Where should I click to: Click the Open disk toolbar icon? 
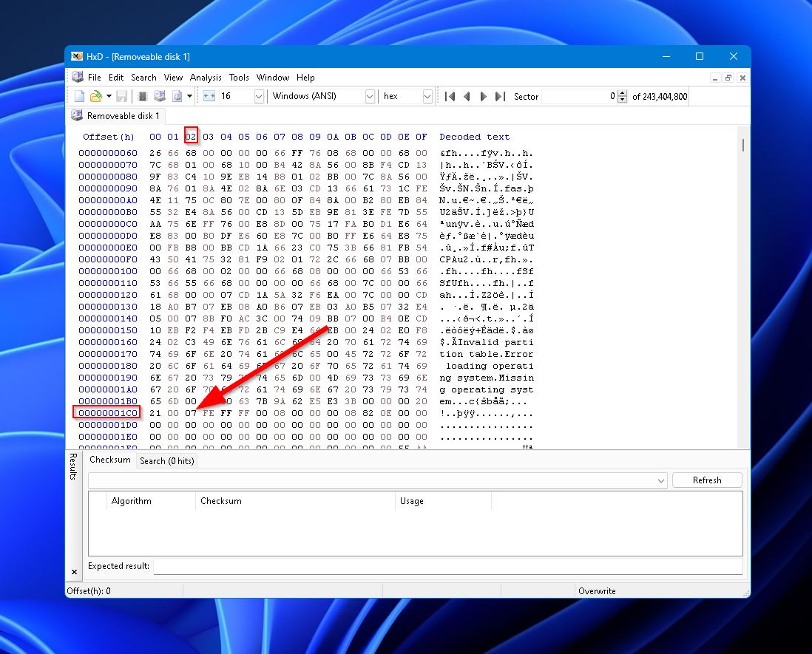[x=159, y=96]
